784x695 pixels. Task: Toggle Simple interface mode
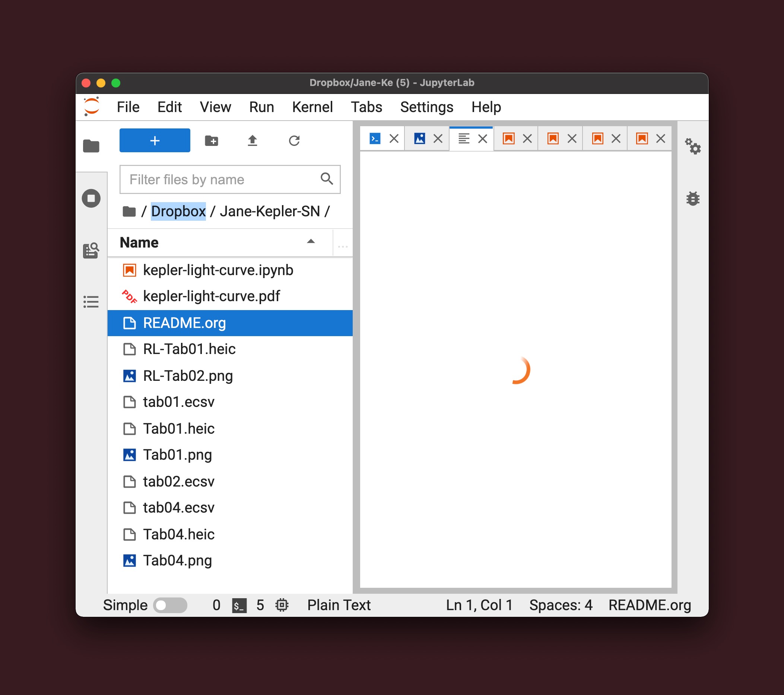click(170, 605)
